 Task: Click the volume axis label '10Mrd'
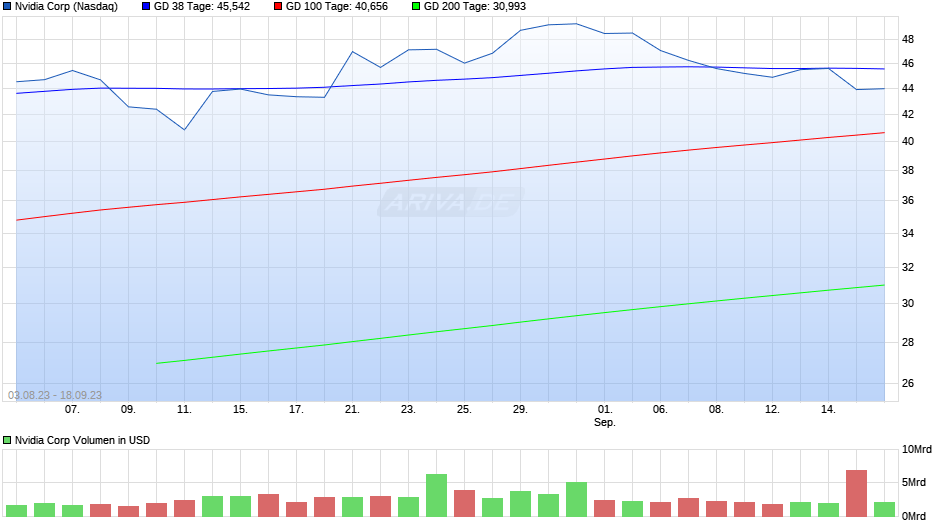coord(917,450)
